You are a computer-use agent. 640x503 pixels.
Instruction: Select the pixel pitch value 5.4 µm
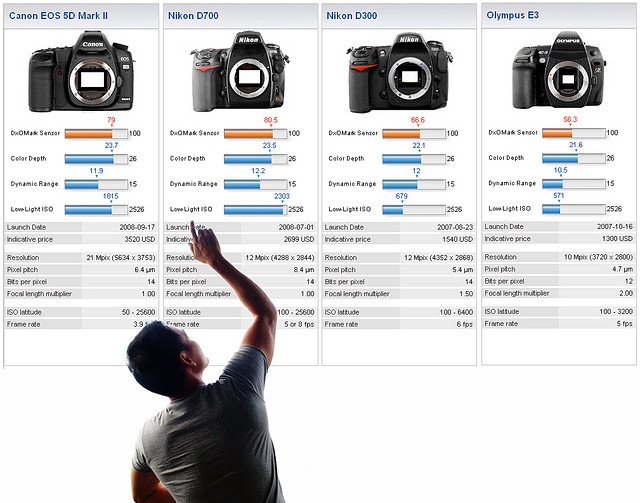[x=462, y=269]
